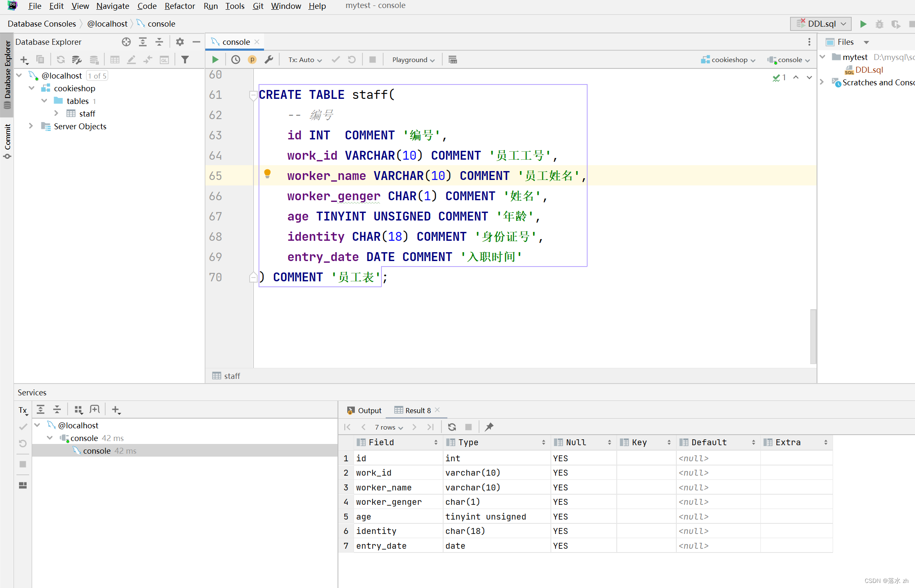Image resolution: width=915 pixels, height=588 pixels.
Task: Refresh the database tree in Database Explorer
Action: (x=61, y=60)
